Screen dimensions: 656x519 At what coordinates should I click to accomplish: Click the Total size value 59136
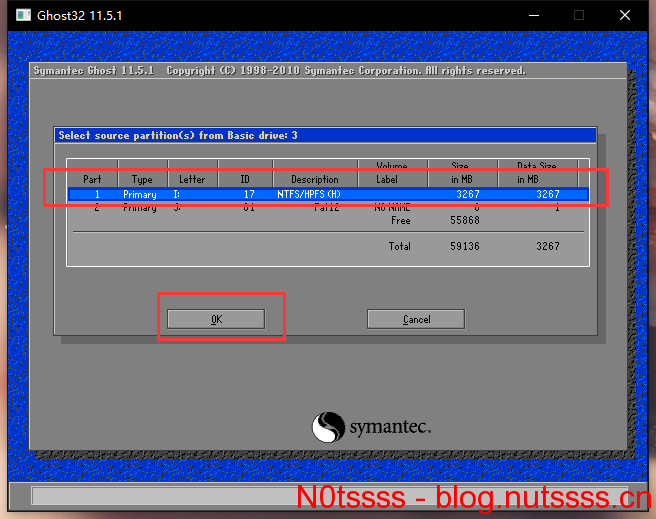coord(465,246)
